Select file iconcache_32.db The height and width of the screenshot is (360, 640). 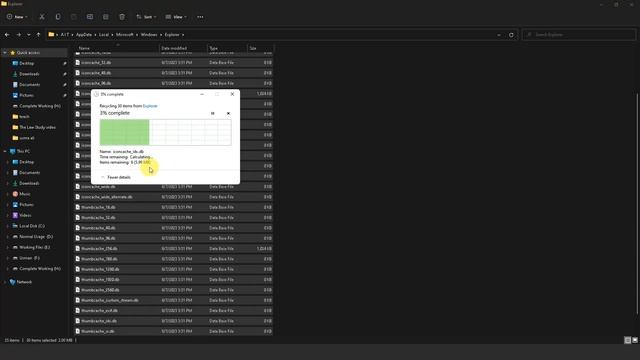[x=173, y=62]
